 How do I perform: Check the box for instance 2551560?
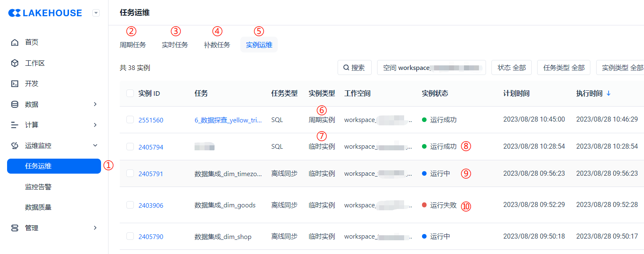coord(130,120)
